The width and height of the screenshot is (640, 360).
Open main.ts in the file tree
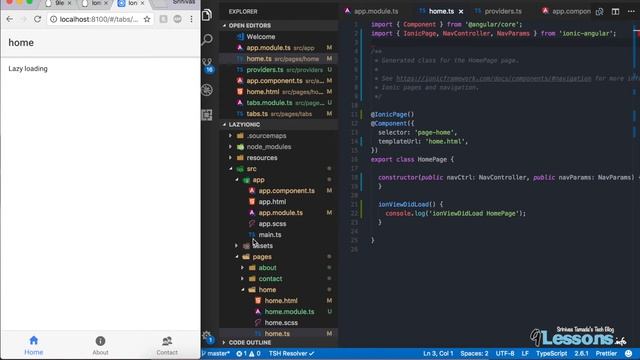click(269, 235)
